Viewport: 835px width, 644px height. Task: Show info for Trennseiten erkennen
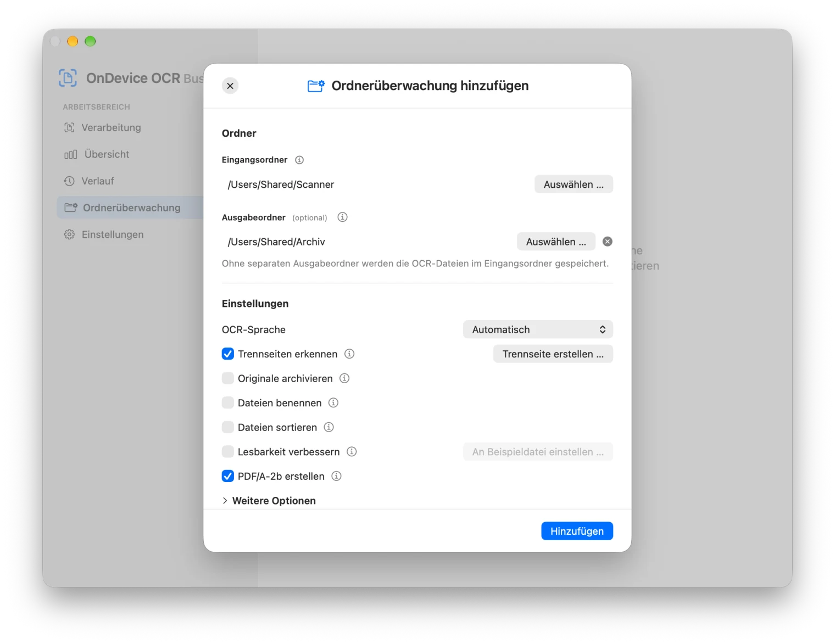pos(349,354)
